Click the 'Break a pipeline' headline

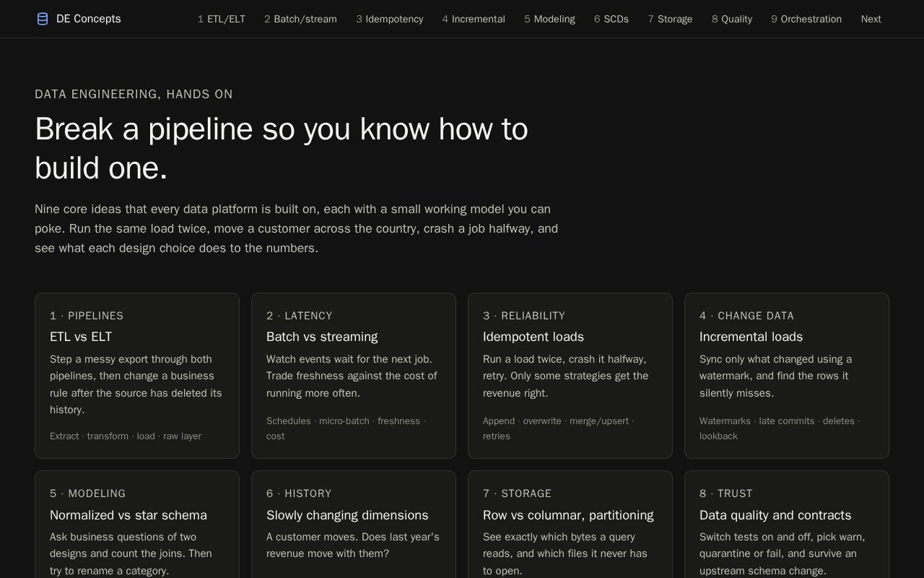point(282,149)
